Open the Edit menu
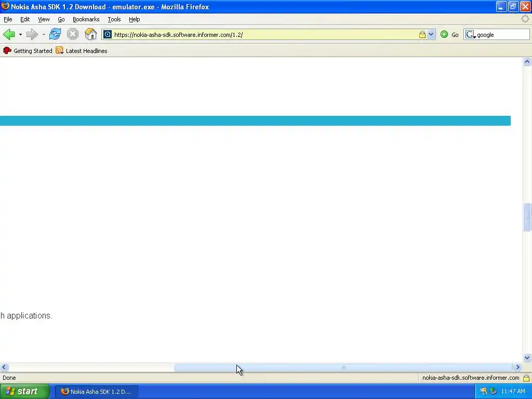This screenshot has height=399, width=532. (x=25, y=19)
